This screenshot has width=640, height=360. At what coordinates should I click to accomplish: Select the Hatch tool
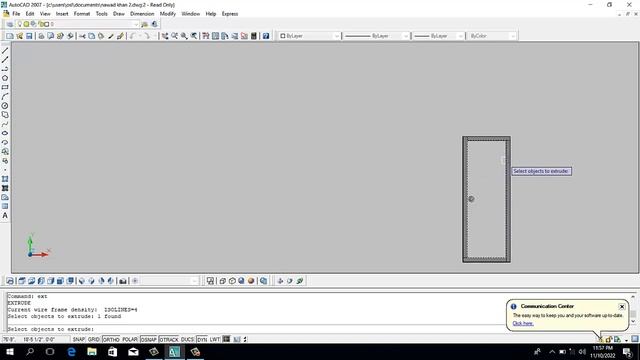[x=5, y=179]
